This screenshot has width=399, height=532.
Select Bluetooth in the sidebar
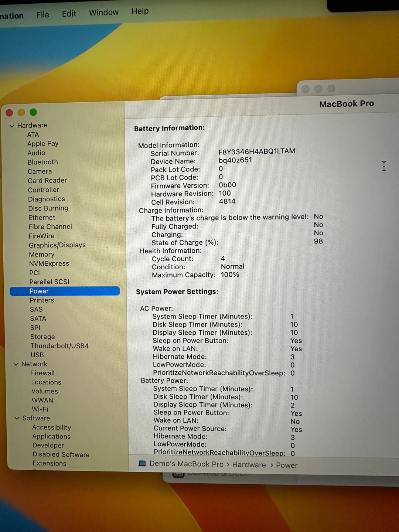point(42,162)
